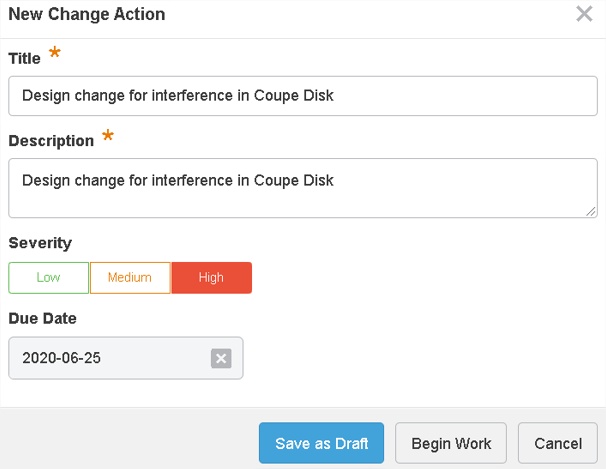This screenshot has height=469, width=606.
Task: Set severity to Low
Action: pos(48,278)
